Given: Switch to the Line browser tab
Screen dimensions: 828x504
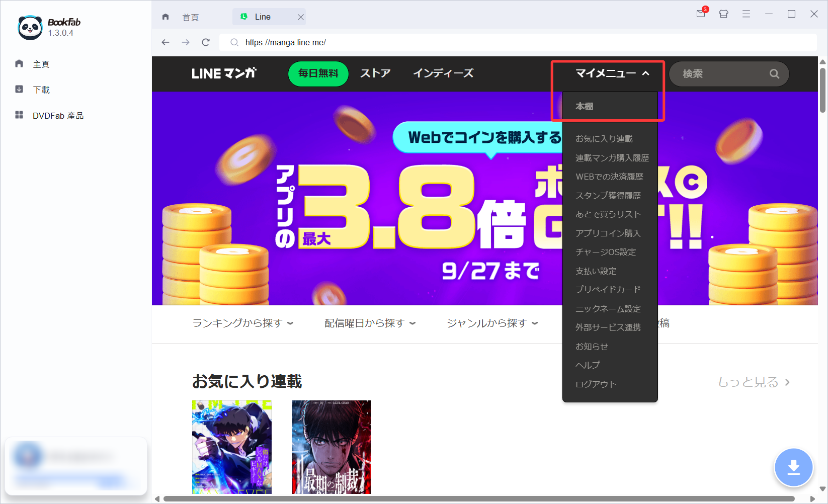Looking at the screenshot, I should (x=269, y=17).
